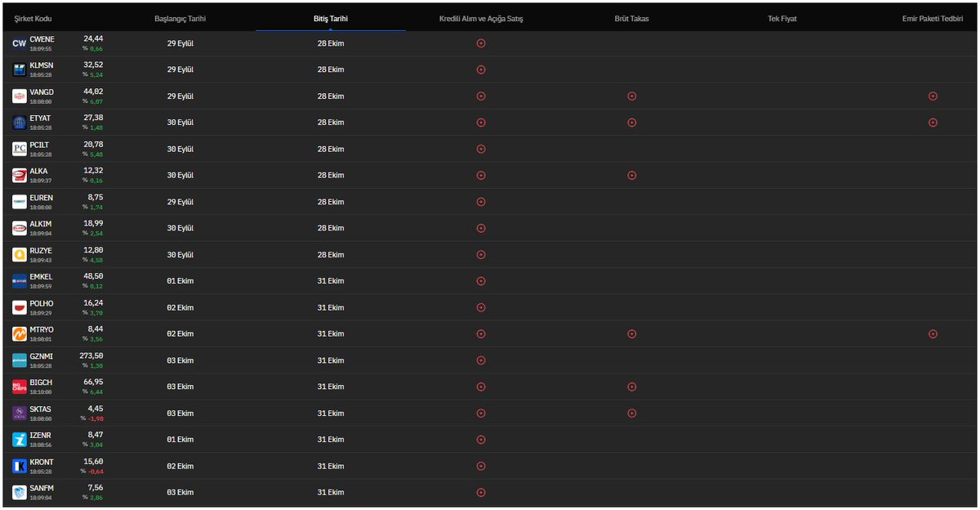
Task: Click the IZENR price 8,47
Action: [96, 435]
